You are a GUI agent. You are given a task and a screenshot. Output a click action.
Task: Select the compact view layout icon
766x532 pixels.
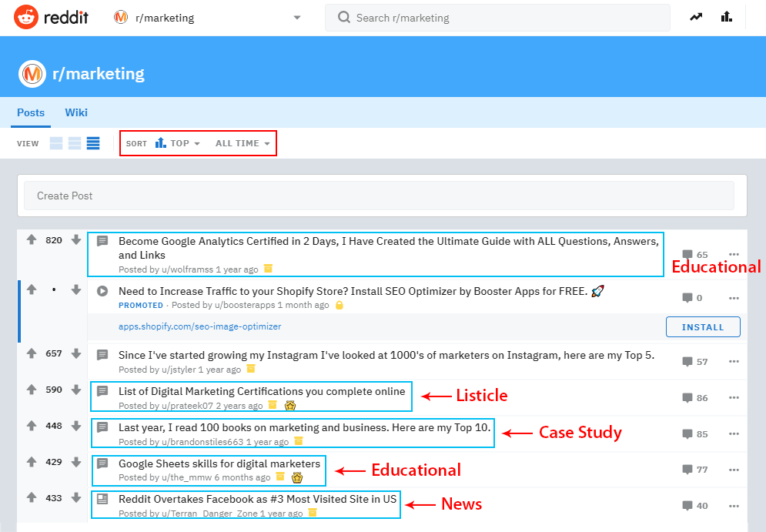pyautogui.click(x=93, y=143)
